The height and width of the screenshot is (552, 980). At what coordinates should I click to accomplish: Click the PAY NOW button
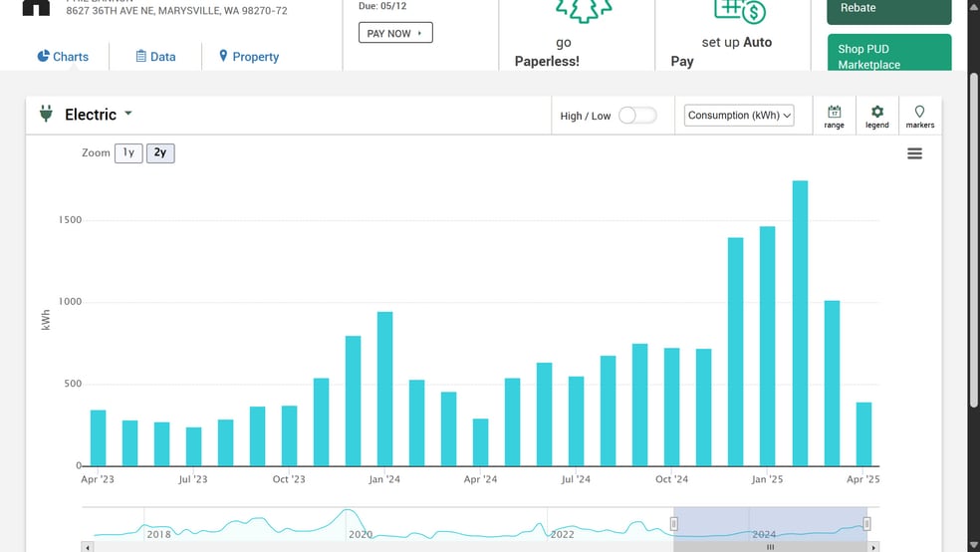(394, 33)
